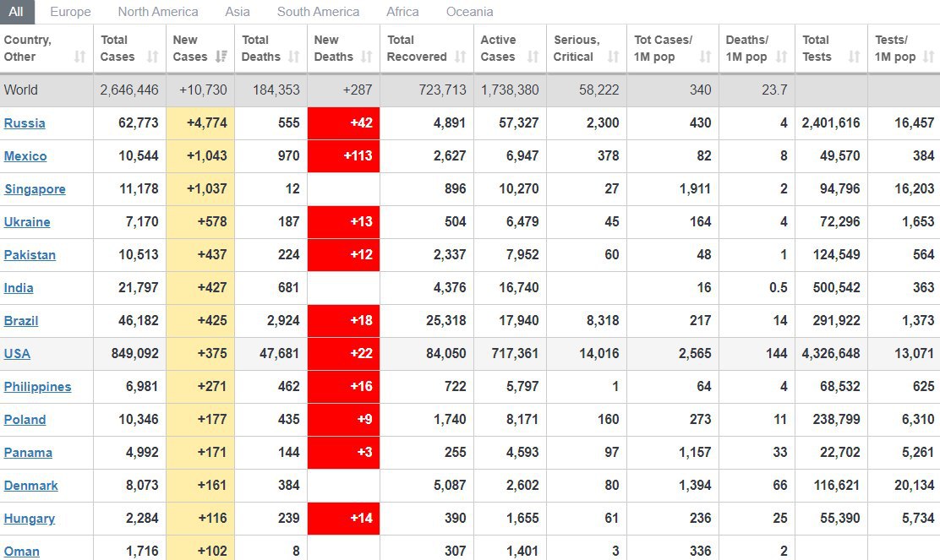The height and width of the screenshot is (560, 940).
Task: Open the Russia country link
Action: click(25, 123)
